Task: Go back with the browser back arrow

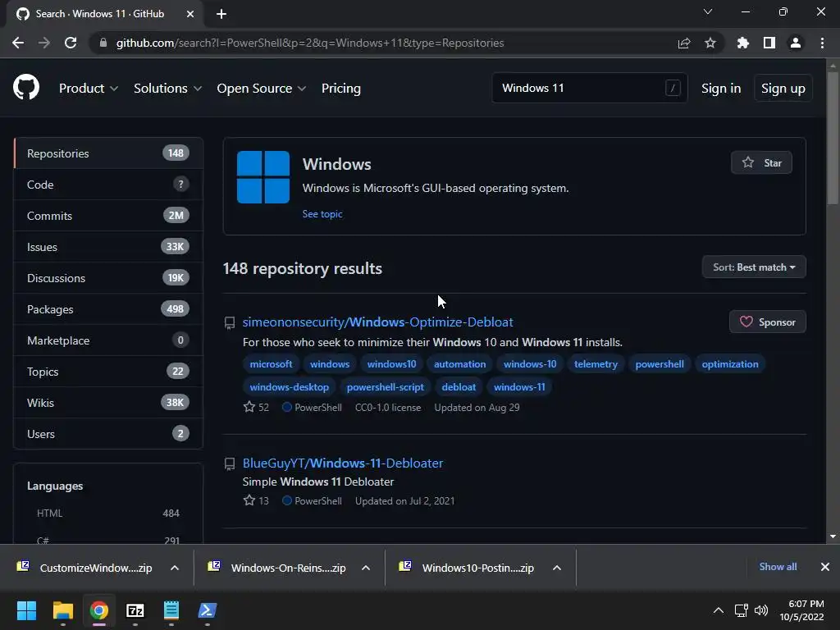Action: coord(18,43)
